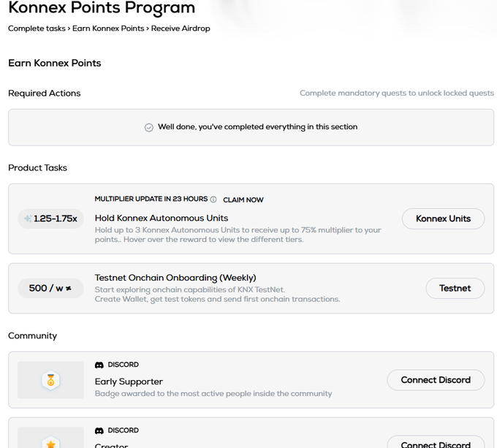The width and height of the screenshot is (497, 448).
Task: Click the sparkle icon in multiplier badge
Action: point(28,219)
